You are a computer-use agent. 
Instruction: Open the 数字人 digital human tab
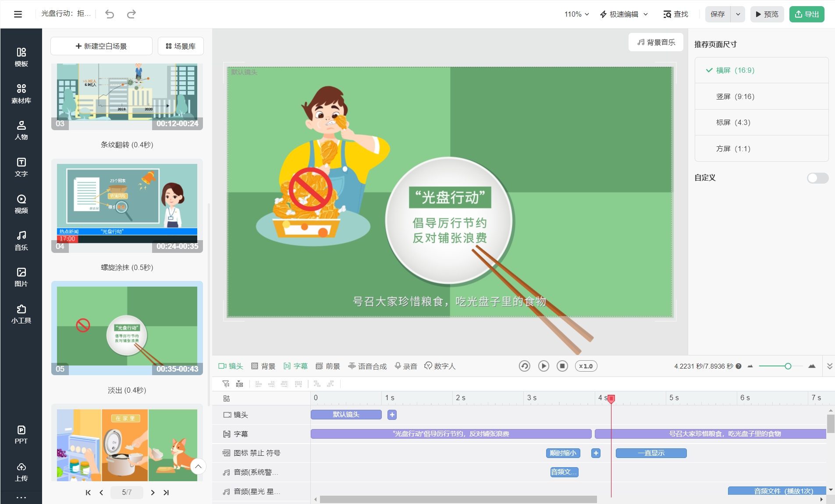pyautogui.click(x=440, y=366)
